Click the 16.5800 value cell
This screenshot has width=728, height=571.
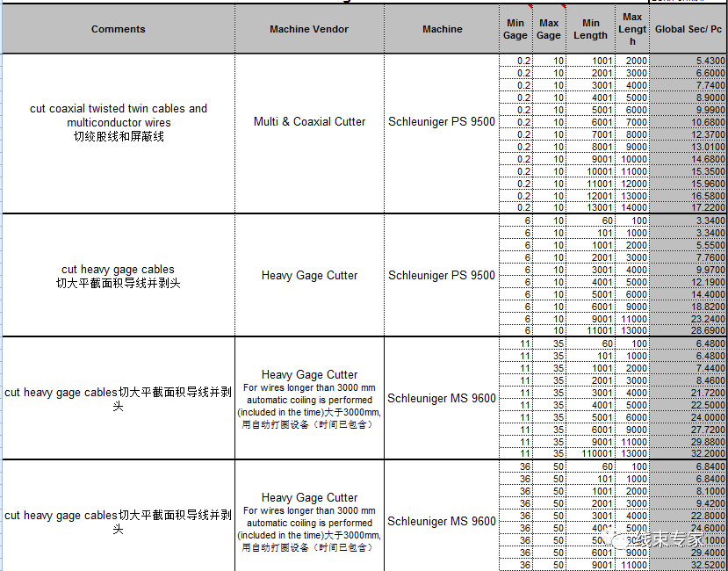pos(688,196)
